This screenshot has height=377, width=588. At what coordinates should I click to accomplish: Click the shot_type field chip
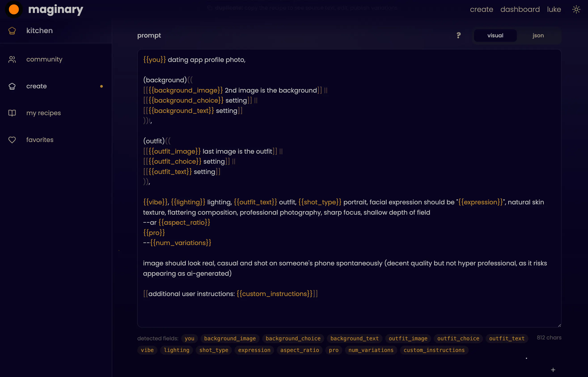[x=214, y=350]
